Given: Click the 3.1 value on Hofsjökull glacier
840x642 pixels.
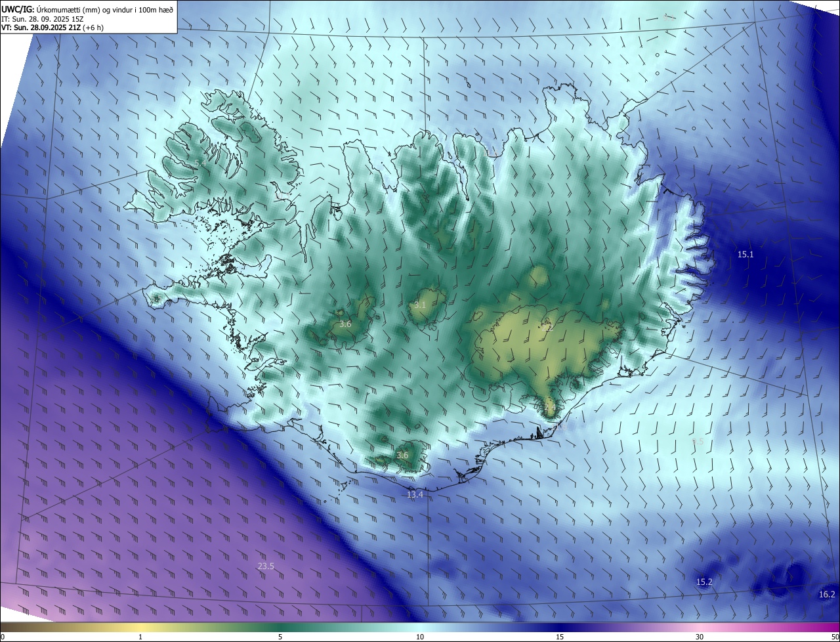Looking at the screenshot, I should click(420, 305).
